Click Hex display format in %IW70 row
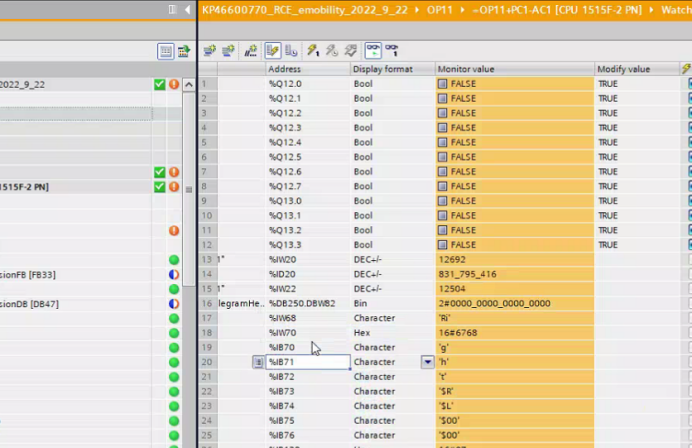 pos(392,333)
